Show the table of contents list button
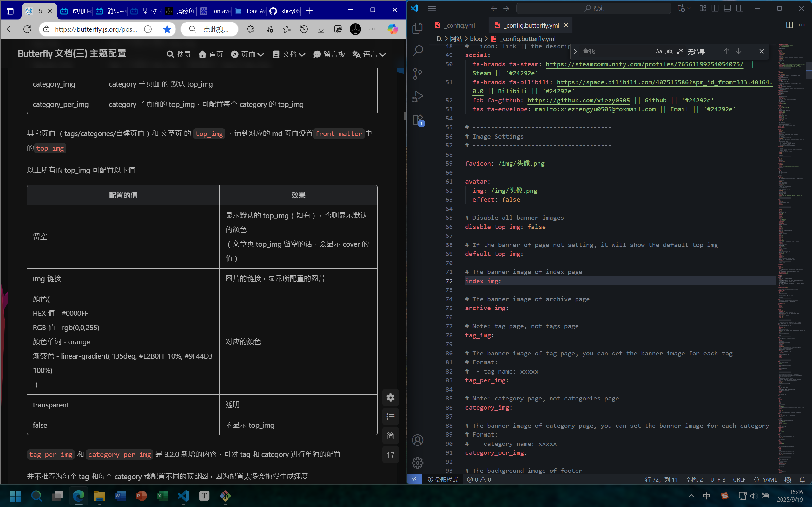 390,417
